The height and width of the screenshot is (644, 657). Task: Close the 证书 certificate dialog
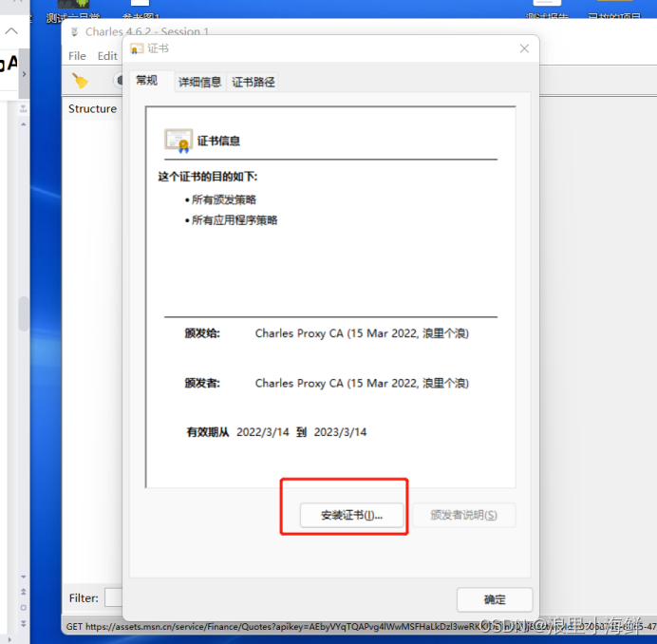click(524, 48)
